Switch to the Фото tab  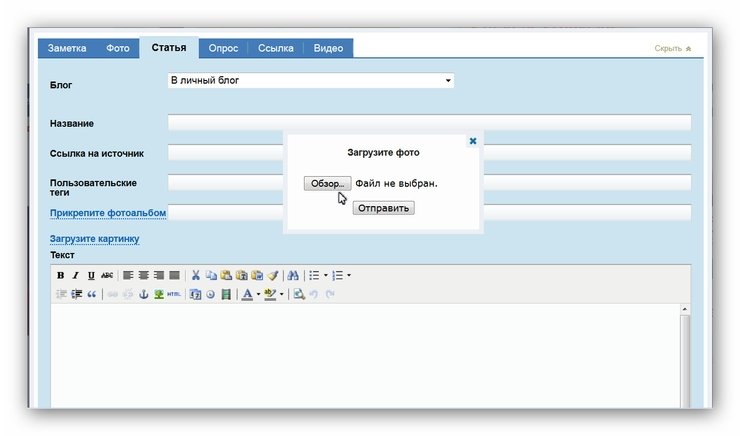pyautogui.click(x=117, y=48)
